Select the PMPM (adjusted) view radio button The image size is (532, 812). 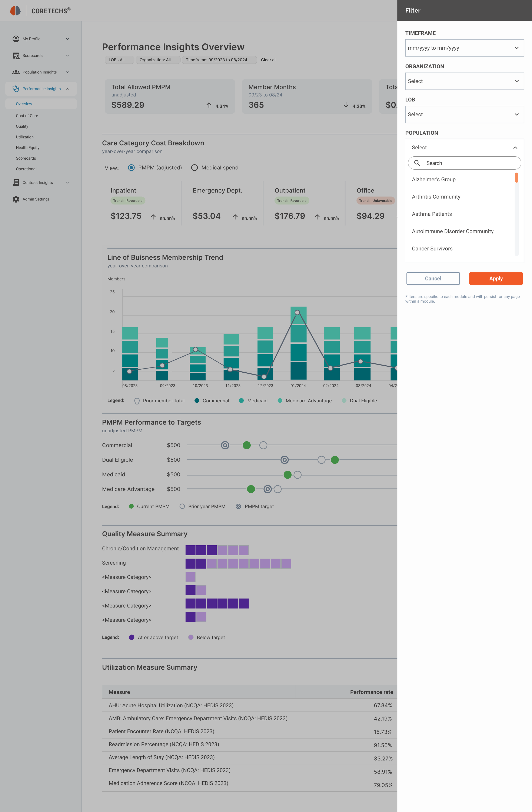pos(131,167)
